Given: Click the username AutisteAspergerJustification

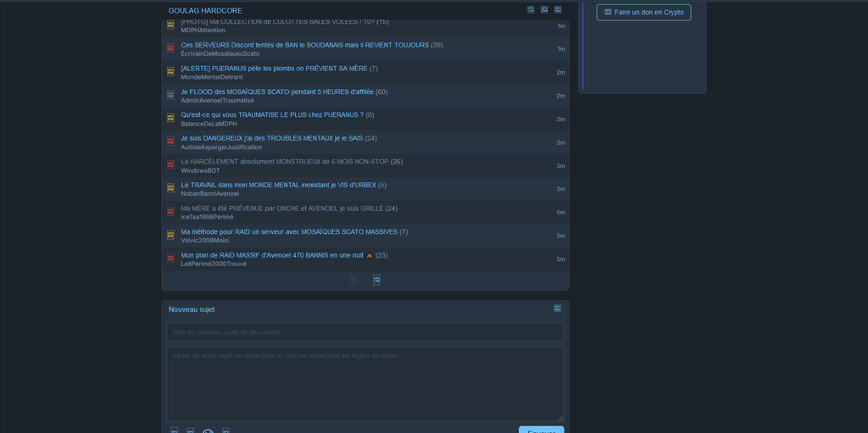Looking at the screenshot, I should coord(221,147).
